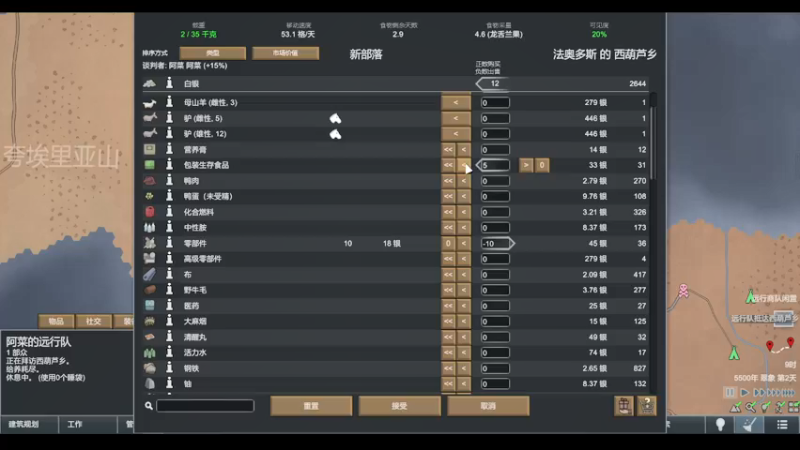800x450 pixels.
Task: Click the 大麻烟 row label
Action: pos(195,321)
